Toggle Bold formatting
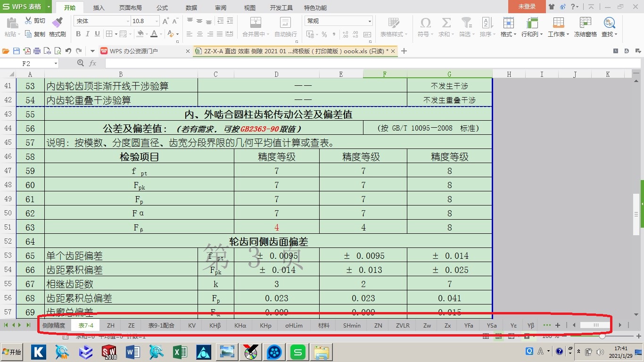The height and width of the screenshot is (362, 644). coord(78,34)
